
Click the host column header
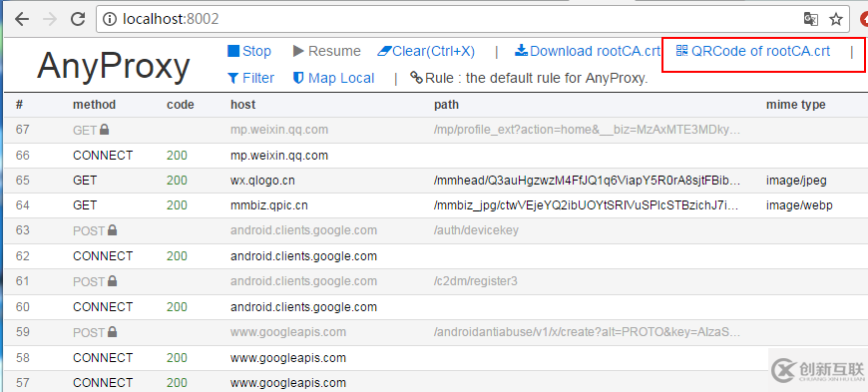tap(243, 105)
